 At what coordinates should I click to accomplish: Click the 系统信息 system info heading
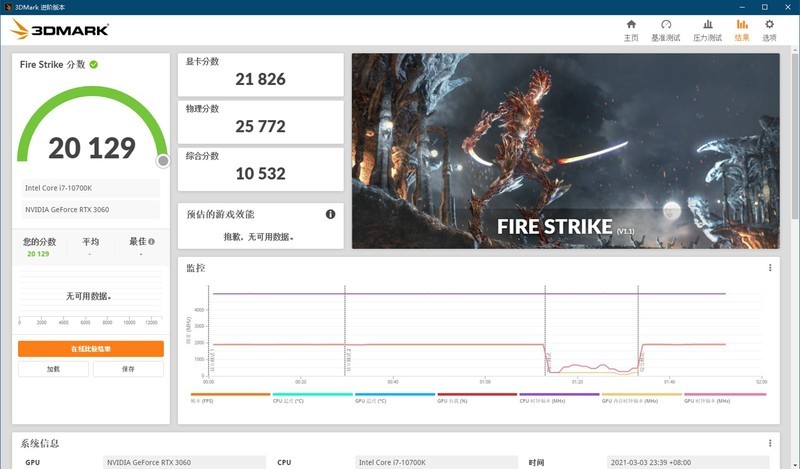(x=40, y=443)
